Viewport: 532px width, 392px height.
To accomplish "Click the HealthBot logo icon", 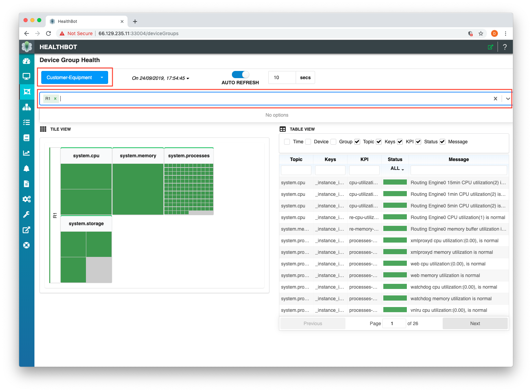I will pyautogui.click(x=27, y=47).
